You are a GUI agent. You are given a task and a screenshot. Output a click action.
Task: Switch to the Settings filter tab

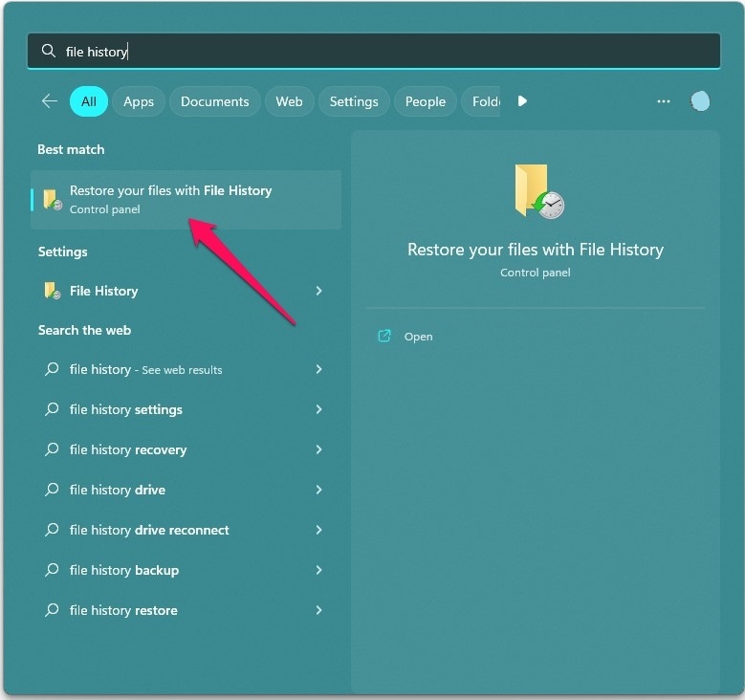(354, 101)
